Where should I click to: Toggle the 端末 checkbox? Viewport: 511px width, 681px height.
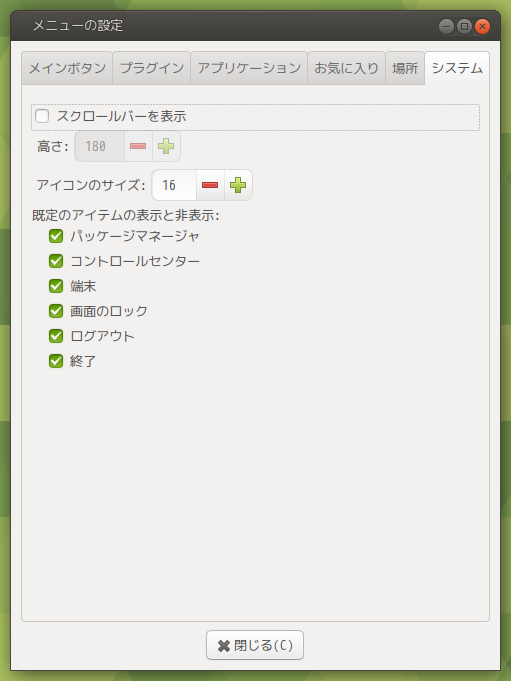tap(56, 286)
